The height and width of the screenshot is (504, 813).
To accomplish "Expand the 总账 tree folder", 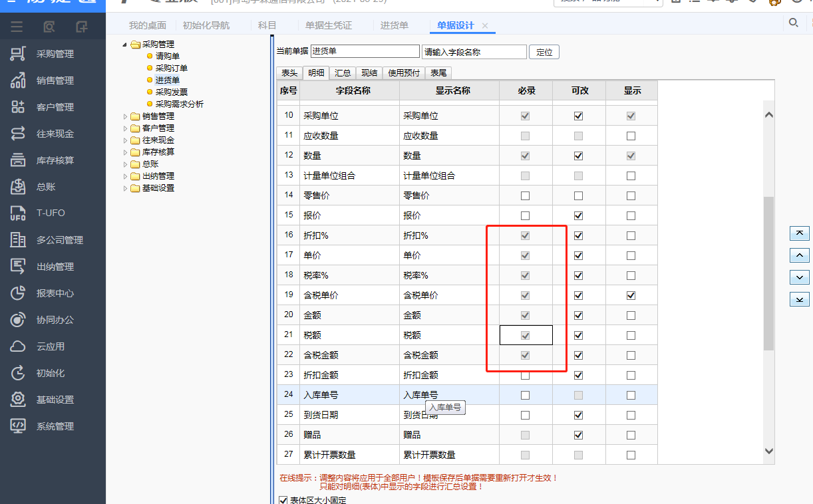I will pos(124,164).
